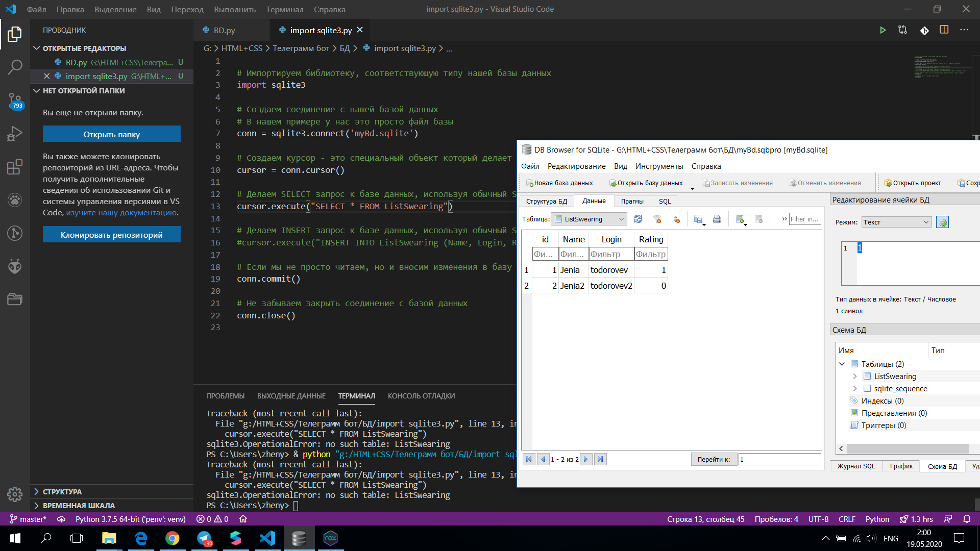Viewport: 980px width, 551px height.
Task: Click the Открыть папку button
Action: click(x=111, y=134)
